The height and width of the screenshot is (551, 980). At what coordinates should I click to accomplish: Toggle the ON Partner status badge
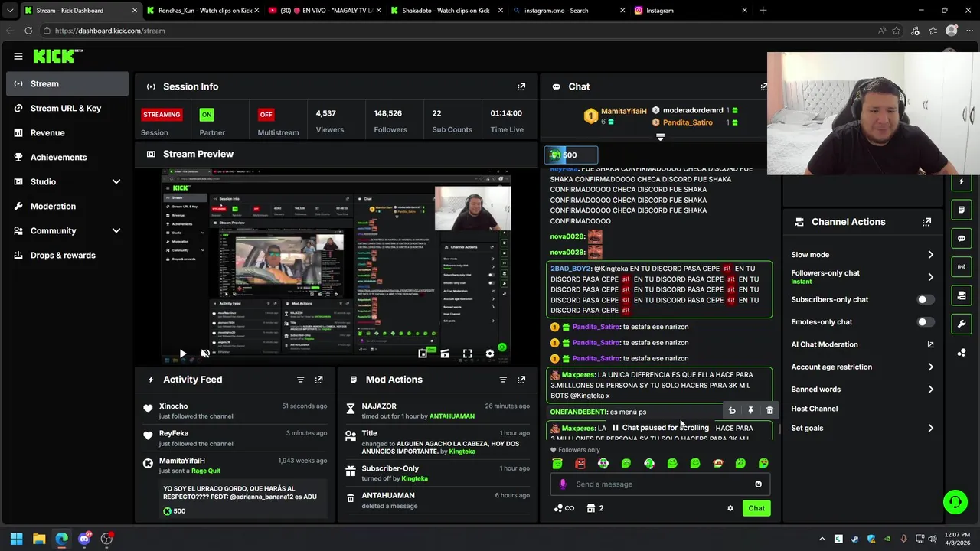206,114
